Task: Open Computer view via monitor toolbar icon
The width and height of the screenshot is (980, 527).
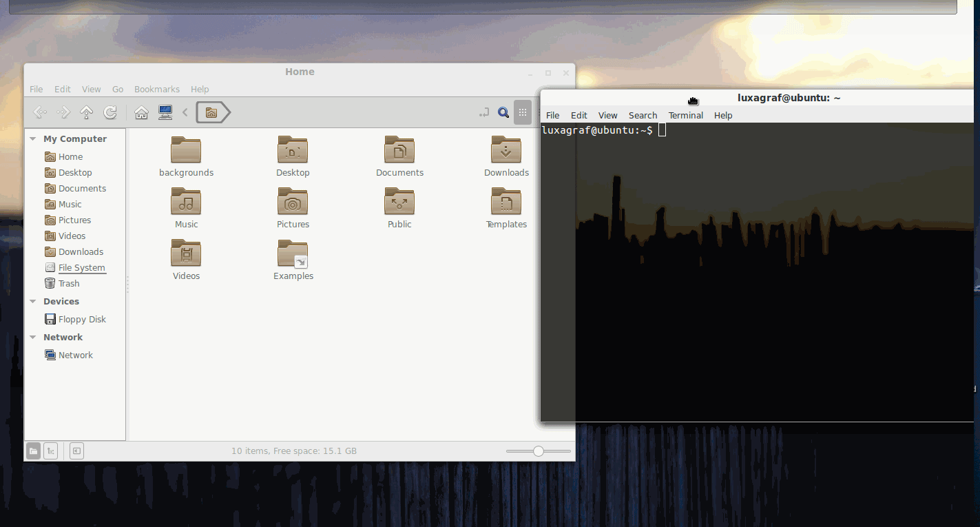Action: tap(165, 112)
